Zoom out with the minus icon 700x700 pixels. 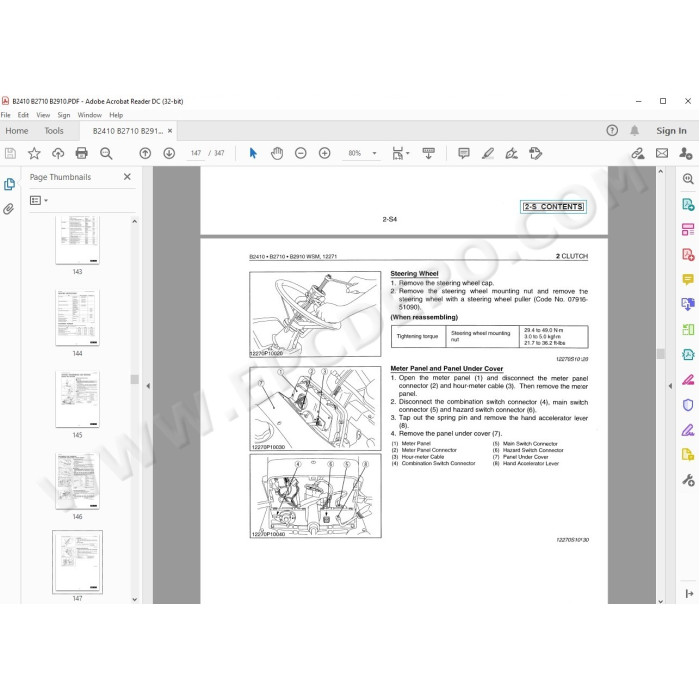(301, 154)
